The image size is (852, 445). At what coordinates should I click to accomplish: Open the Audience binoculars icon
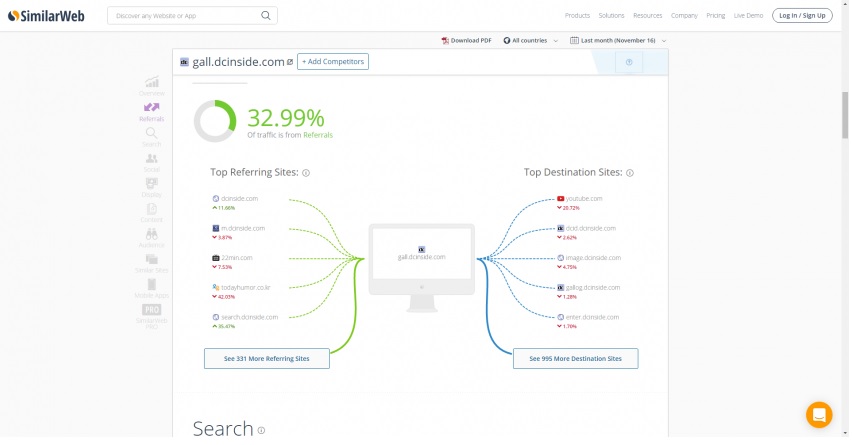pyautogui.click(x=152, y=233)
